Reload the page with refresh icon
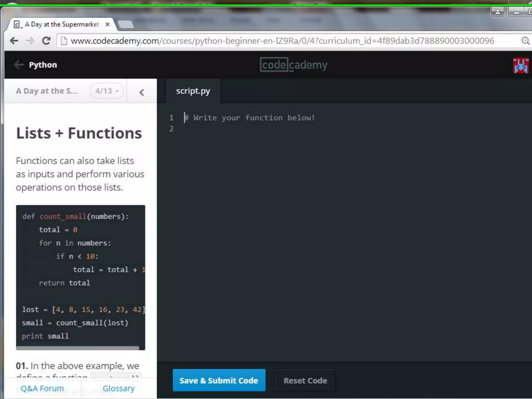Screen dimensions: 532x399 (46, 41)
